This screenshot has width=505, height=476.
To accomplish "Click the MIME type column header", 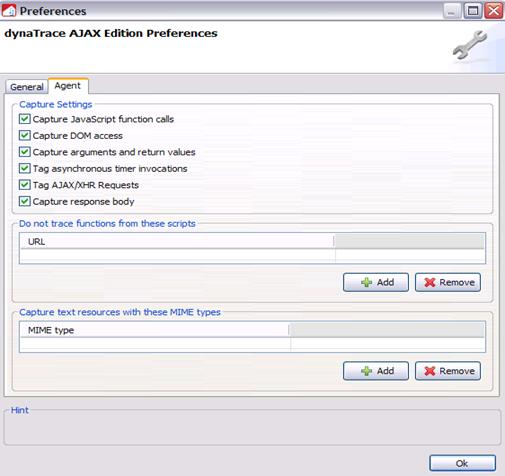I will [155, 330].
